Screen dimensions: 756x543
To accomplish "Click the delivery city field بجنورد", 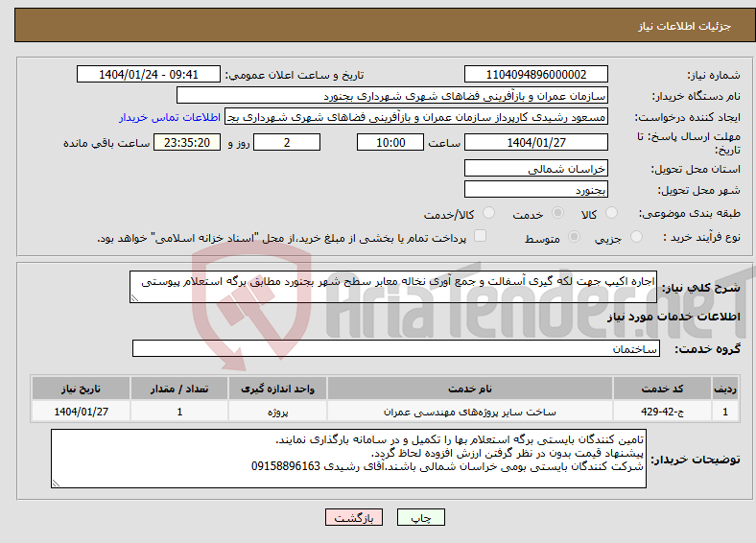I will coord(536,190).
